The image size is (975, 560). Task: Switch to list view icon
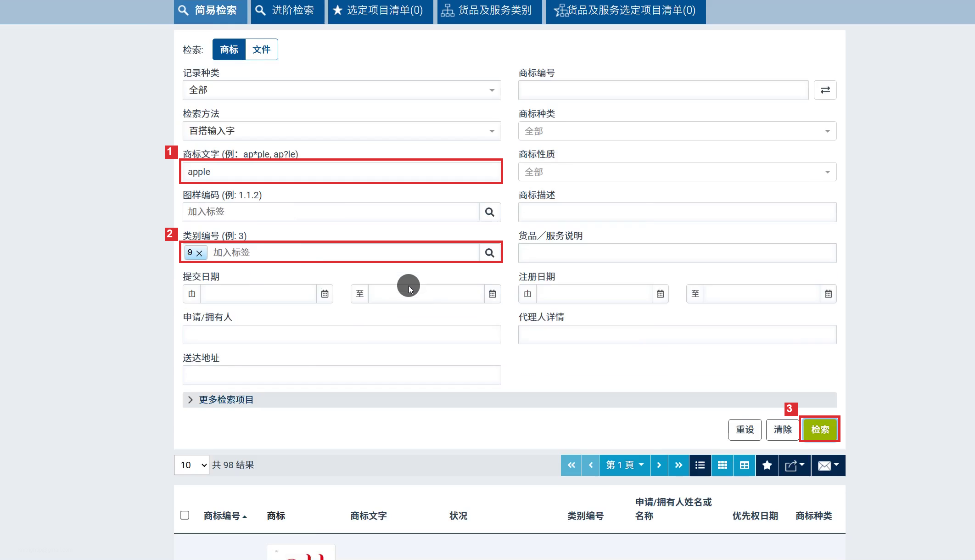click(700, 465)
